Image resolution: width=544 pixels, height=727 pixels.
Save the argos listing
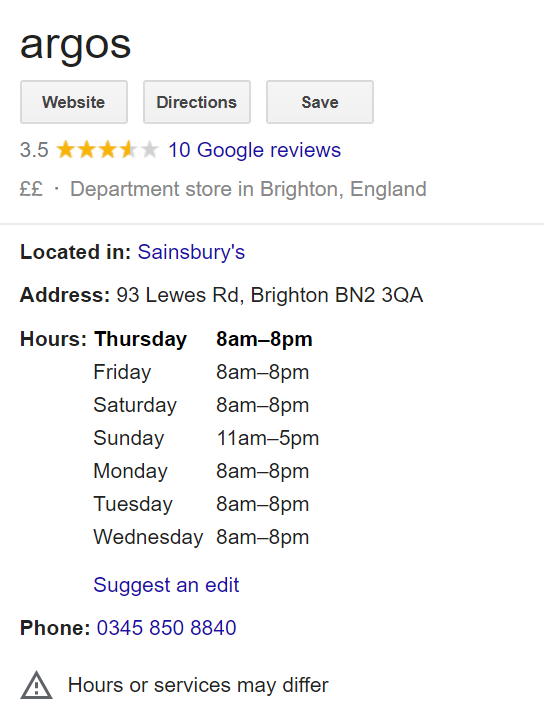[320, 102]
